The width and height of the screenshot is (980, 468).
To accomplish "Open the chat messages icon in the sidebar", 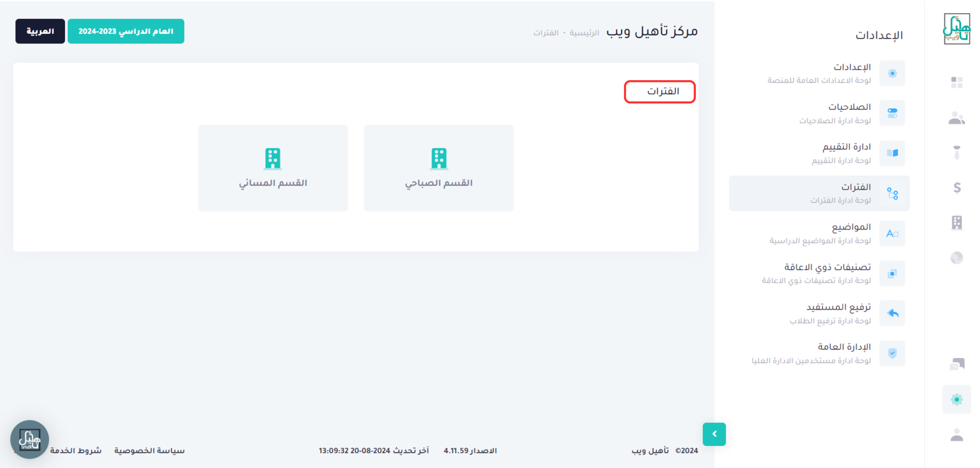I will 957,364.
